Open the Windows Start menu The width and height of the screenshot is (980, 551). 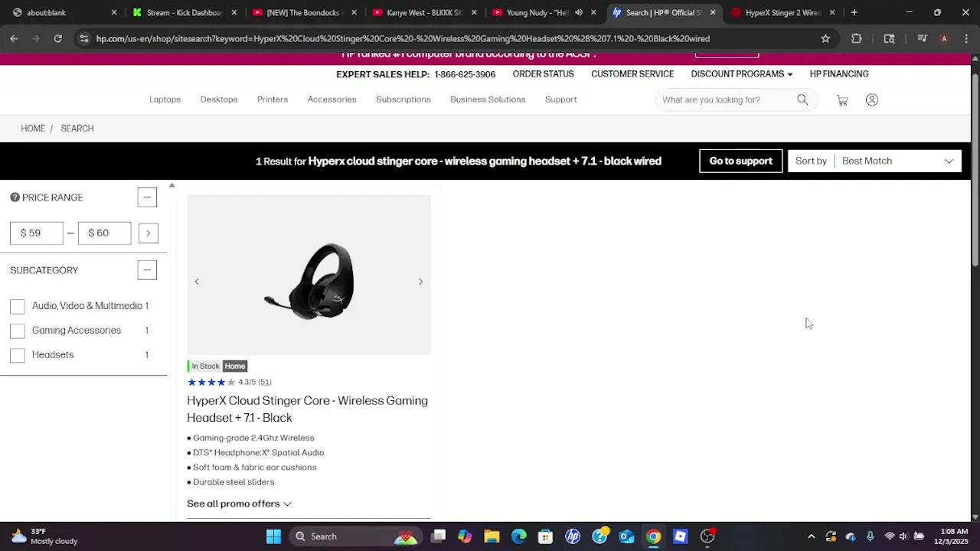273,536
